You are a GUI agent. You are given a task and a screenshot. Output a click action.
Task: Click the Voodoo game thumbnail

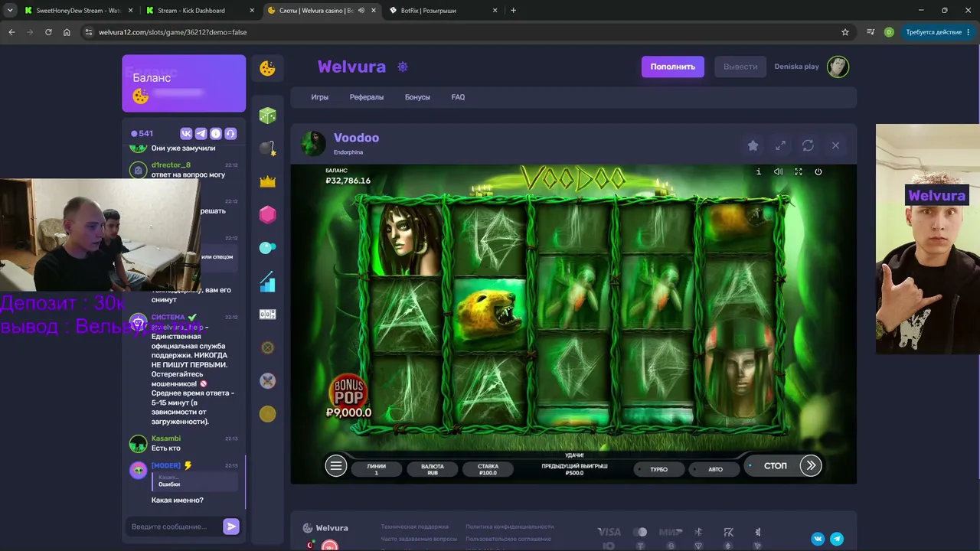313,143
